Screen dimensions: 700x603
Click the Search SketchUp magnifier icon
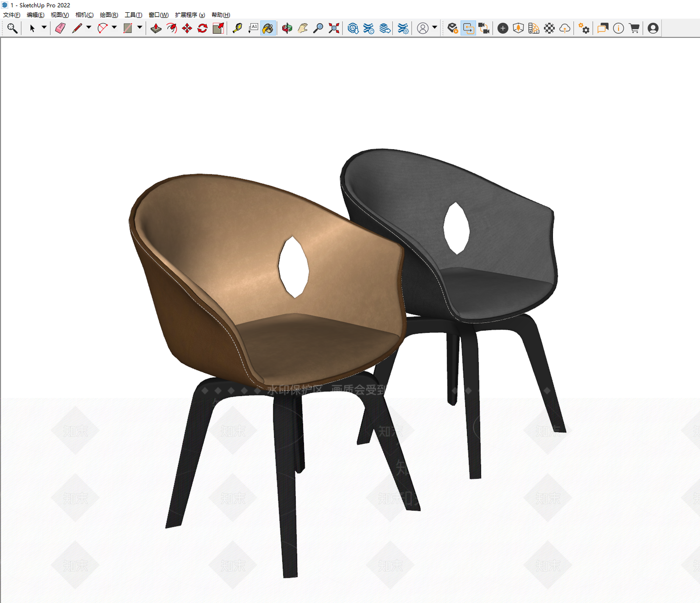tap(12, 28)
